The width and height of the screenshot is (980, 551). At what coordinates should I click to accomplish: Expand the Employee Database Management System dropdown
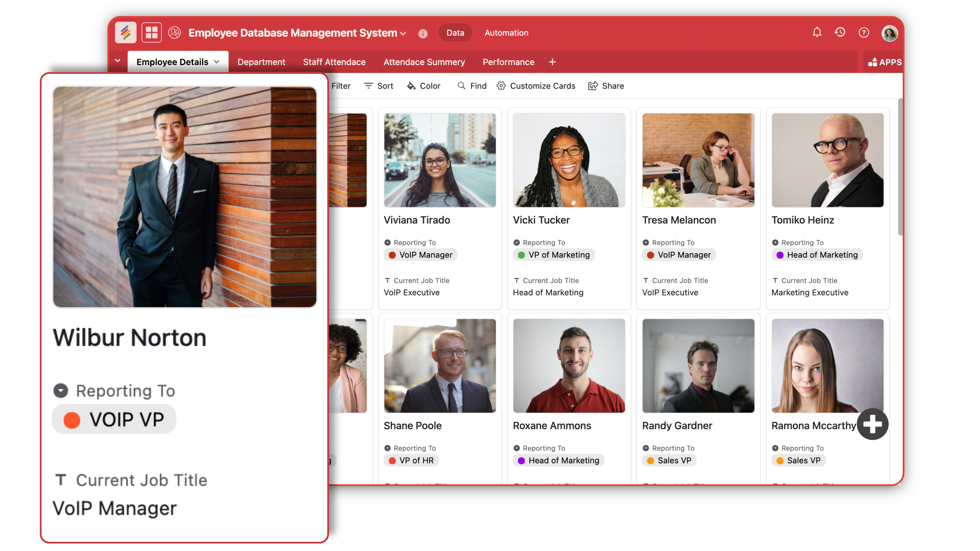pyautogui.click(x=403, y=34)
